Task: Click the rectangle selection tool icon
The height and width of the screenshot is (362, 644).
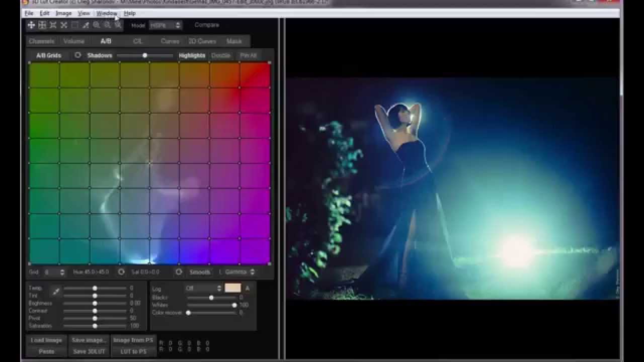Action: point(75,25)
